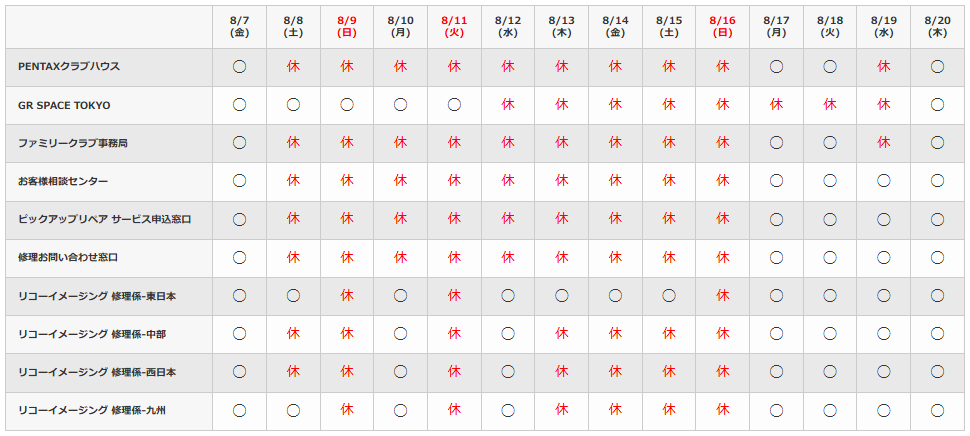Click the 8/7 (金) column header

point(239,27)
